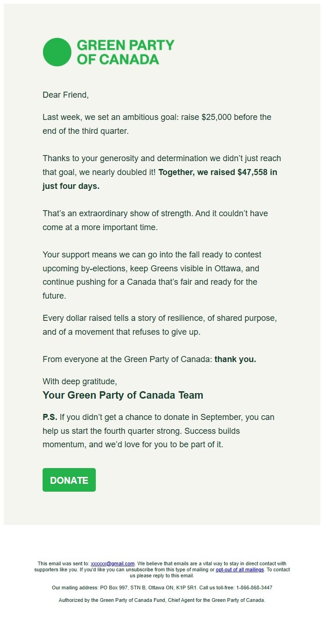Click the 'raise $25,000' goal sentence
Viewport: 324px width, 644px height.
156,124
